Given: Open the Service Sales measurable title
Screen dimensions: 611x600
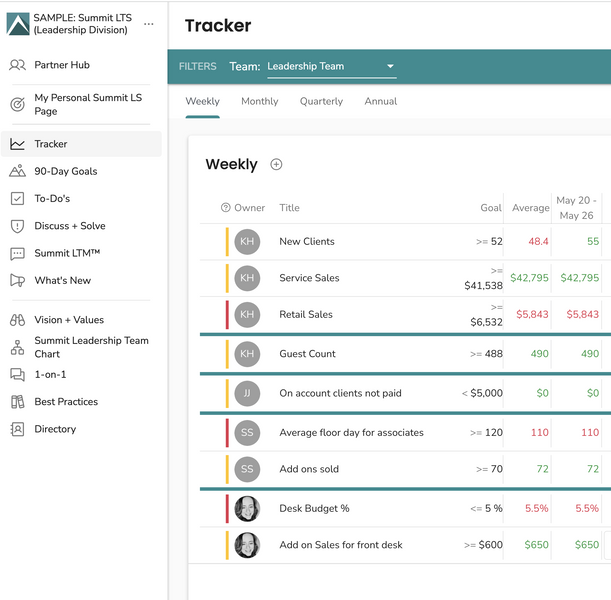Looking at the screenshot, I should coord(309,278).
